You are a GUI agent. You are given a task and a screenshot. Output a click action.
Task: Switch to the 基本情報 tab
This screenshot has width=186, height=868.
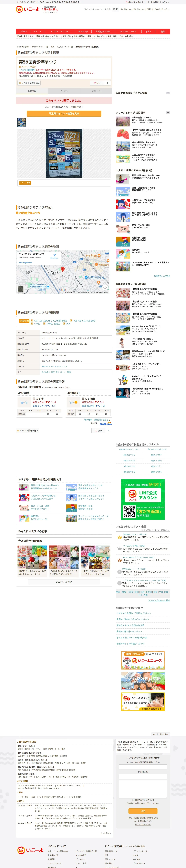coord(32,91)
